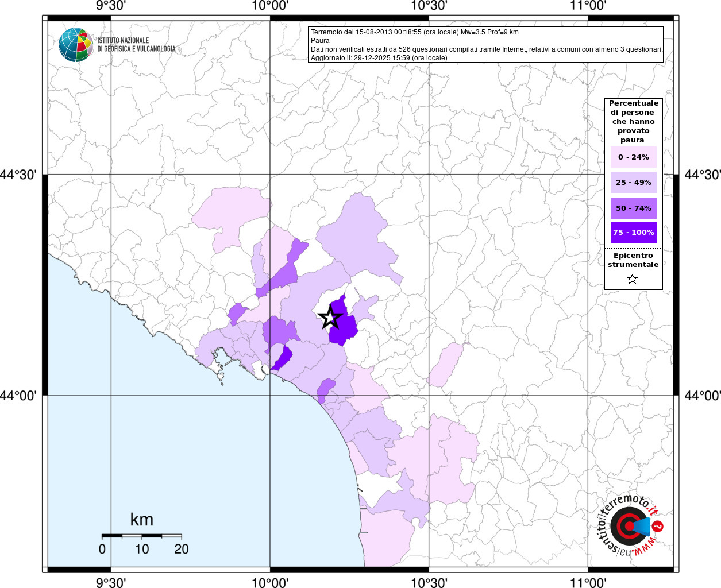Click the haisentitoilterremoto.it circular logo
The width and height of the screenshot is (721, 588).
(x=630, y=526)
